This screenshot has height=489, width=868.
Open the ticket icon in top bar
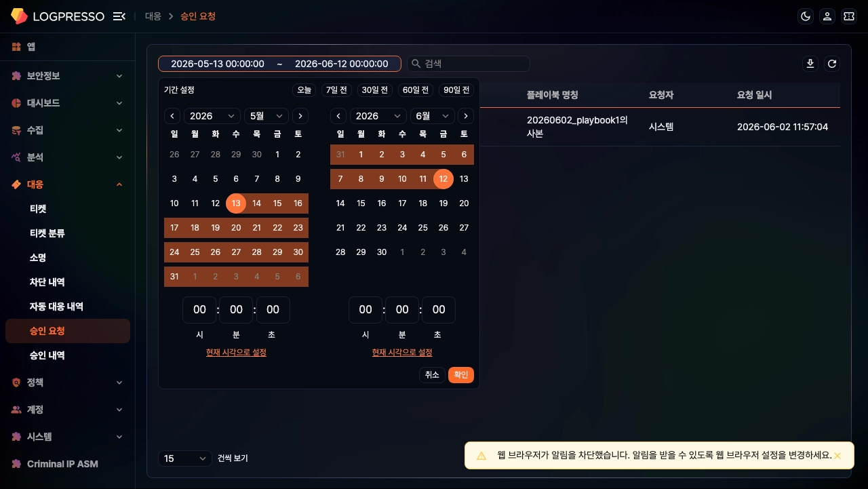[x=849, y=16]
